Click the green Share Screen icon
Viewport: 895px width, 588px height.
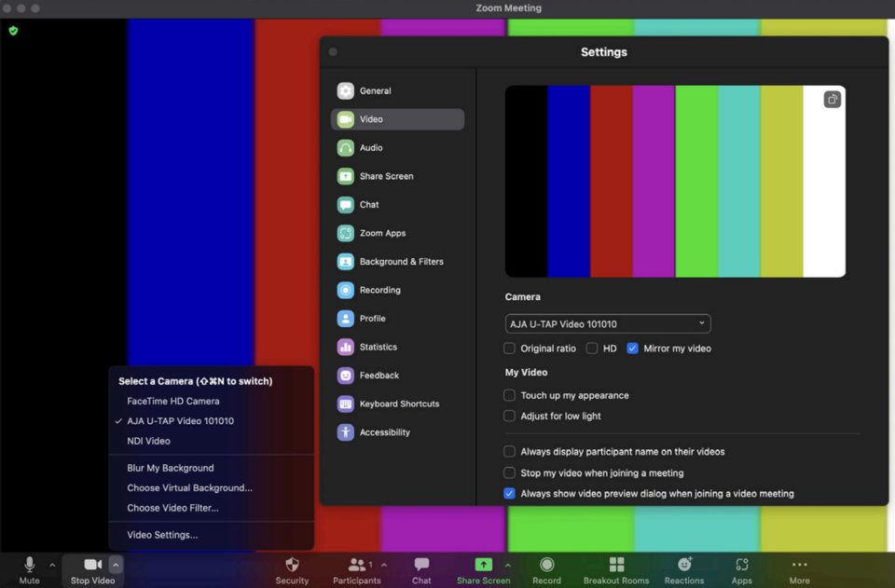483,565
